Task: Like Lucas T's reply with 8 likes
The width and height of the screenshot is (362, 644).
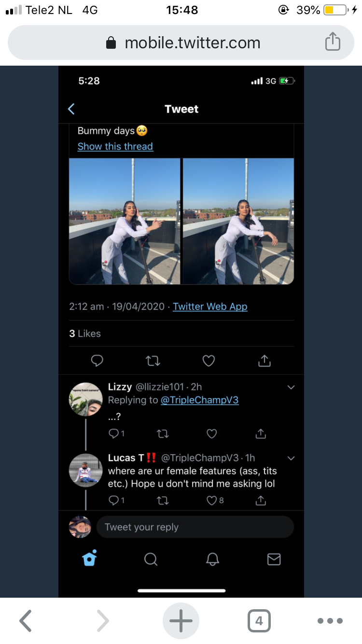Action: pos(212,501)
